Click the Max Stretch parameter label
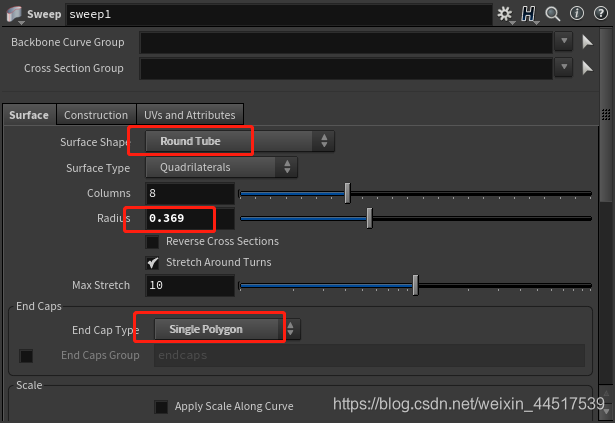This screenshot has width=615, height=423. click(x=101, y=285)
